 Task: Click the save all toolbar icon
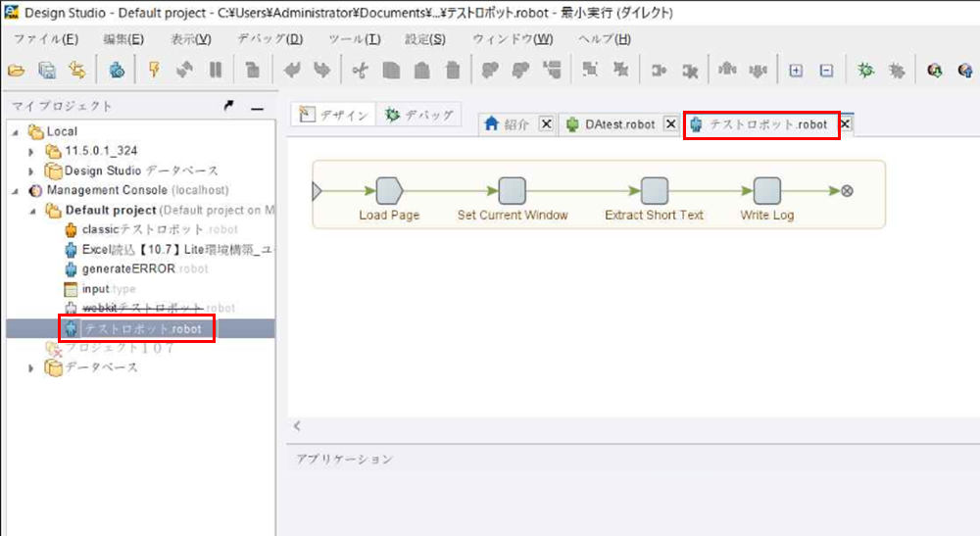click(47, 70)
